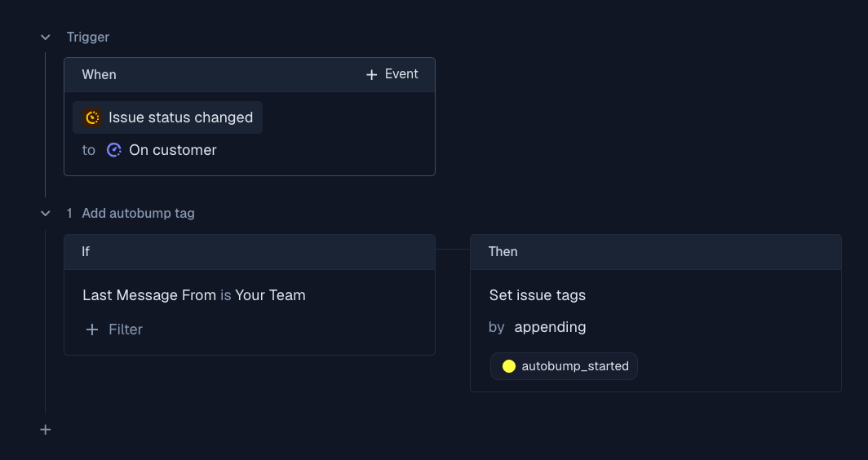Screen dimensions: 868x460
Task: Select the Set issue tags action
Action: pyautogui.click(x=537, y=295)
